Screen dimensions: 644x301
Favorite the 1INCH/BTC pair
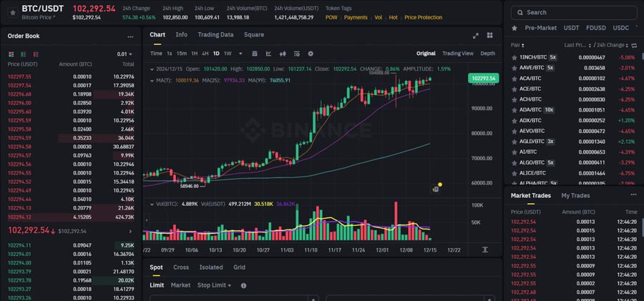pyautogui.click(x=514, y=57)
